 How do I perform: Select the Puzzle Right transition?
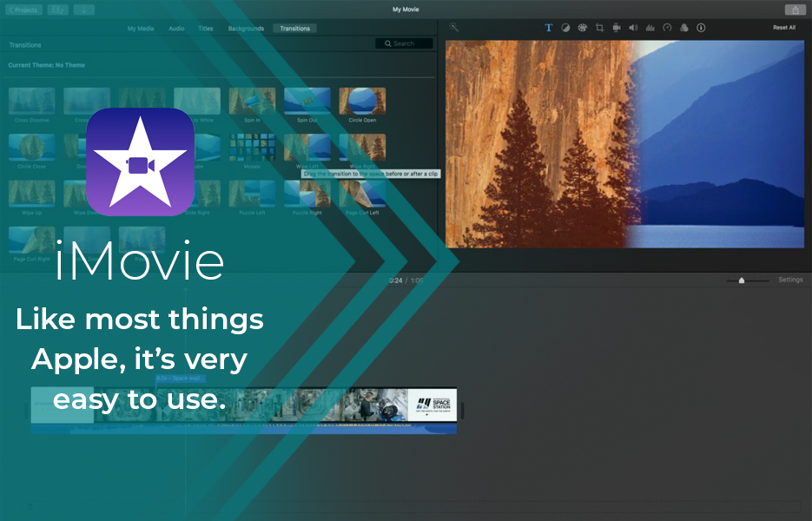(307, 194)
